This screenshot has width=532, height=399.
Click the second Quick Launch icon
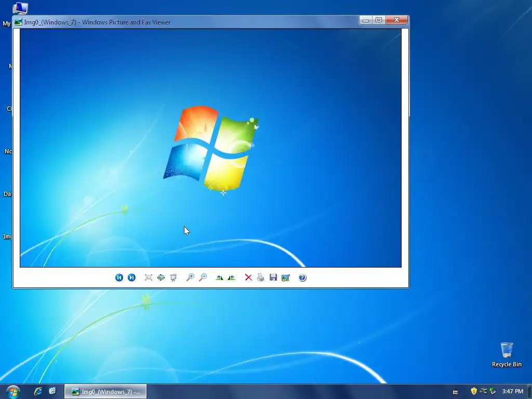[52, 391]
